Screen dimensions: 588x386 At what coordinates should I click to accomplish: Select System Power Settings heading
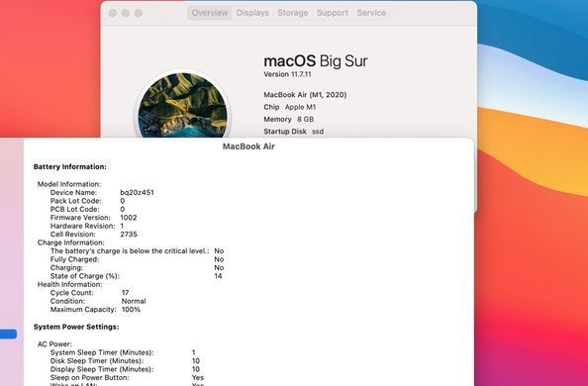pyautogui.click(x=76, y=327)
